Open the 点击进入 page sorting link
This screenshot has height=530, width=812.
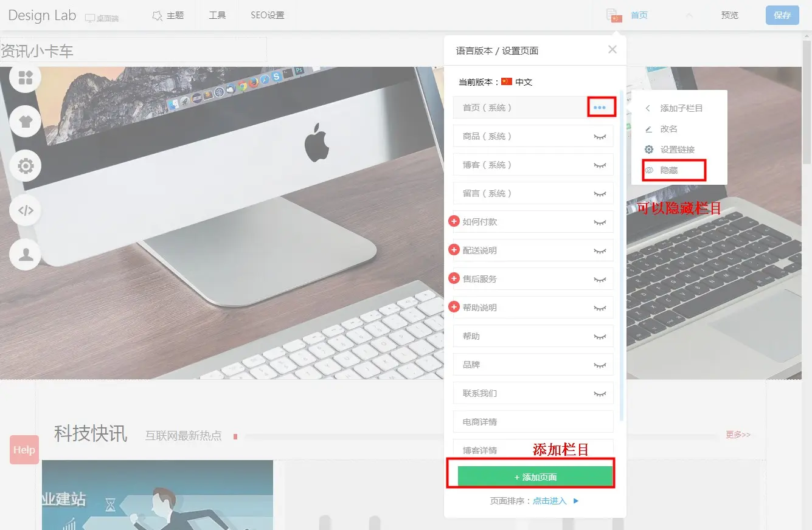pos(550,501)
